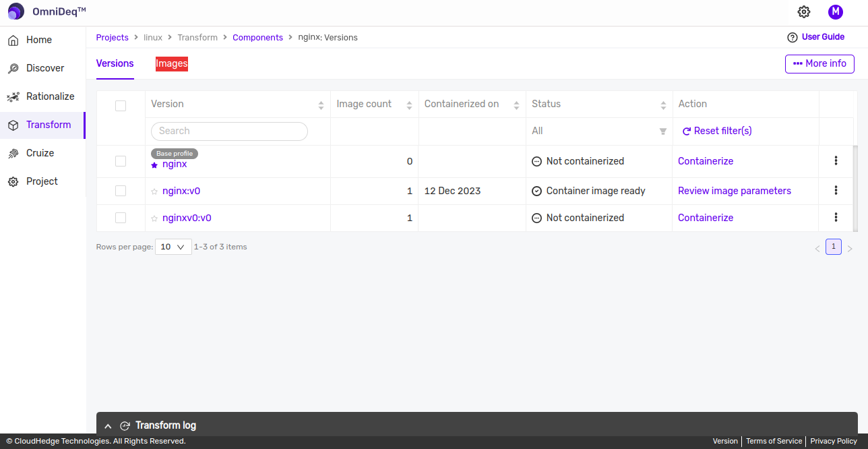Viewport: 868px width, 449px height.
Task: Click the filled star beside nginx
Action: [154, 164]
